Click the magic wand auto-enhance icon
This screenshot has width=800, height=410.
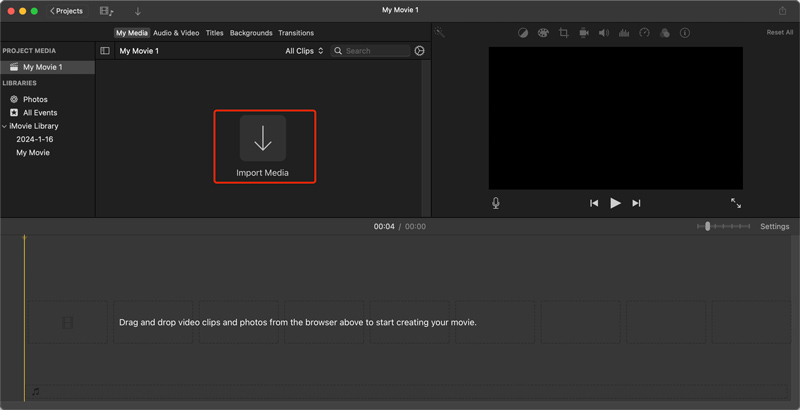439,33
